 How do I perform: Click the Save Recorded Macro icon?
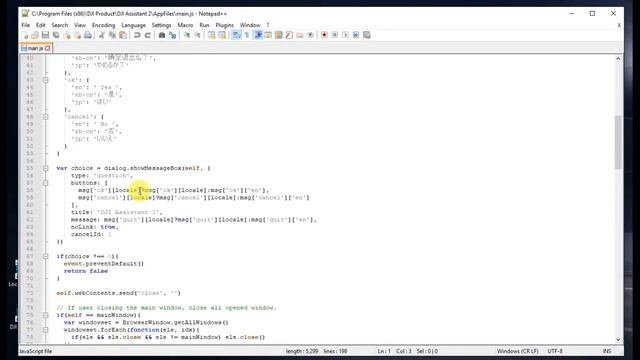367,36
